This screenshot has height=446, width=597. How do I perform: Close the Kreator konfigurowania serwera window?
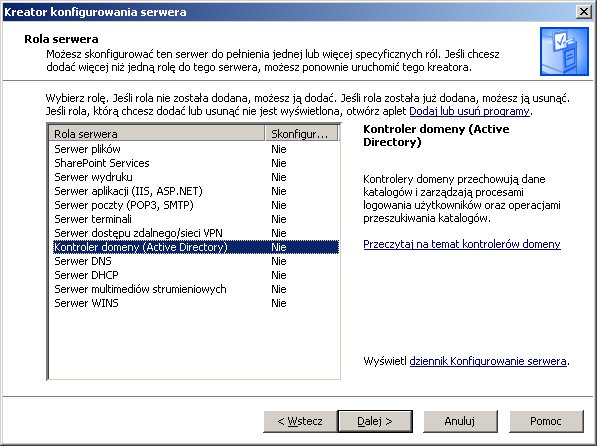tap(583, 12)
